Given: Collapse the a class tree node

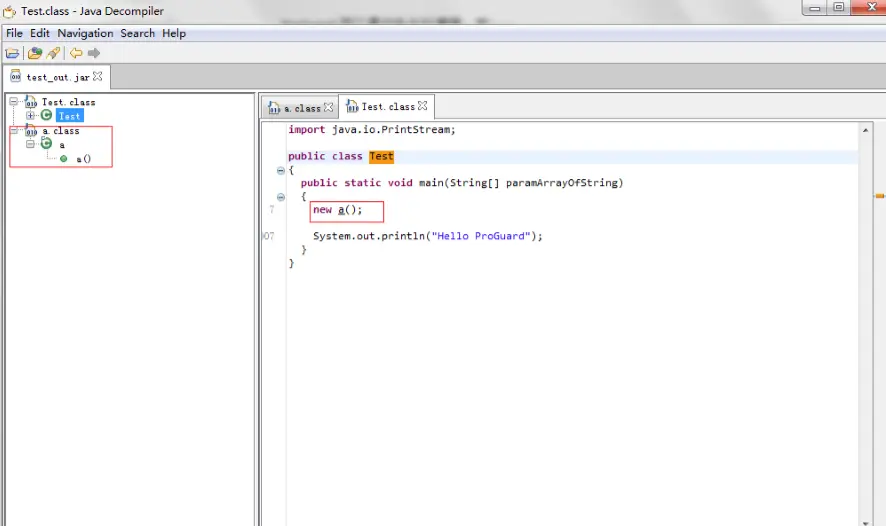Looking at the screenshot, I should click(x=31, y=144).
